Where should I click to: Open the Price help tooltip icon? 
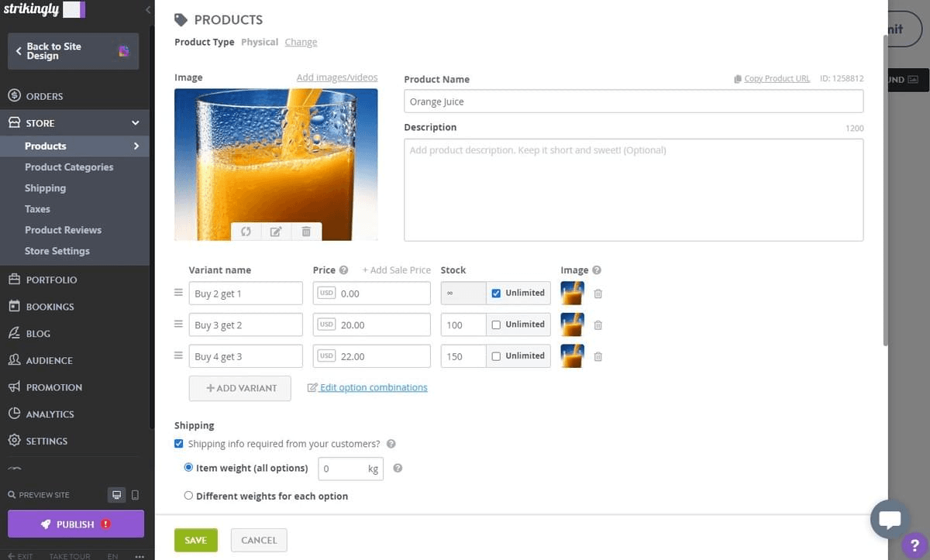[343, 270]
